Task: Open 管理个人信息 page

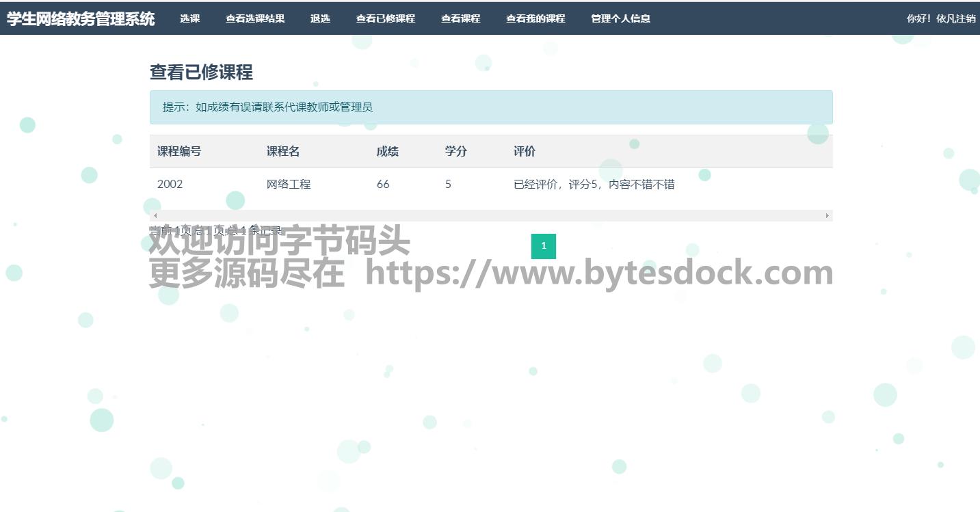Action: click(620, 18)
